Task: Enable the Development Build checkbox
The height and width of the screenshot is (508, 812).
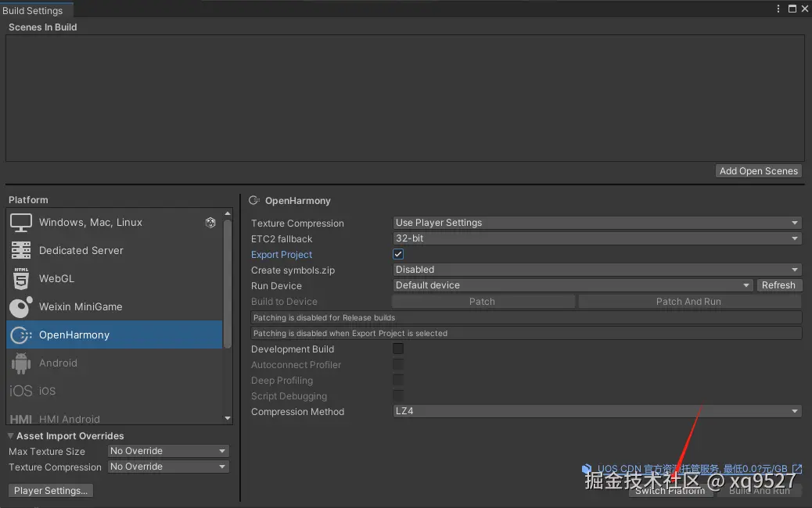Action: pyautogui.click(x=398, y=349)
